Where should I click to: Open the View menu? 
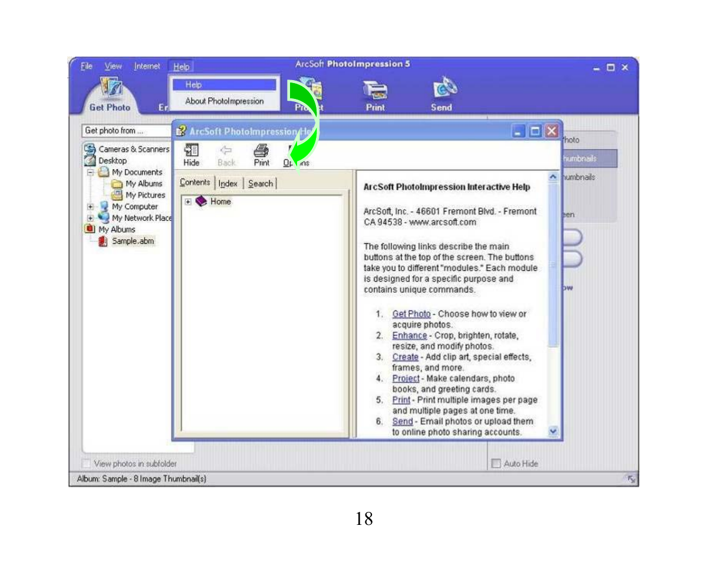[113, 66]
